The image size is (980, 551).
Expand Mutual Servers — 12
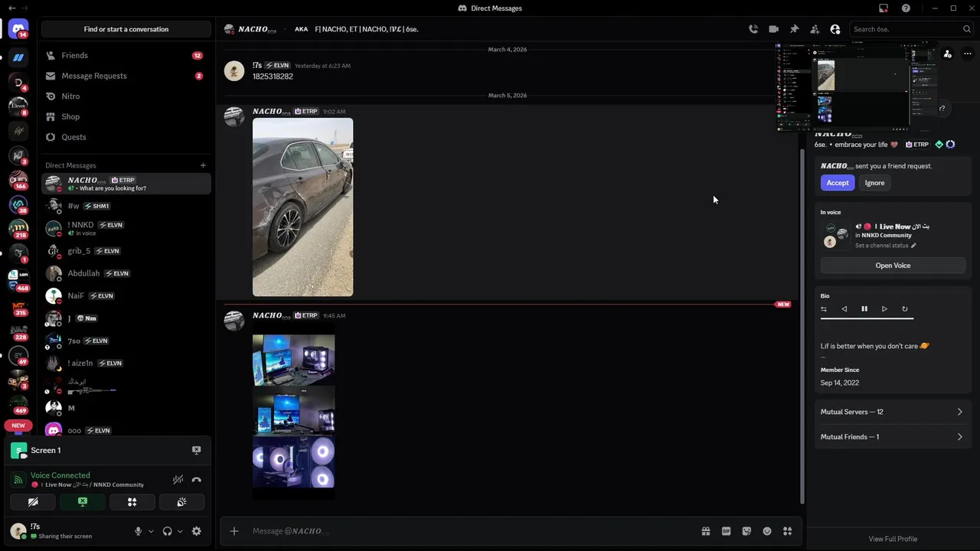click(x=893, y=412)
